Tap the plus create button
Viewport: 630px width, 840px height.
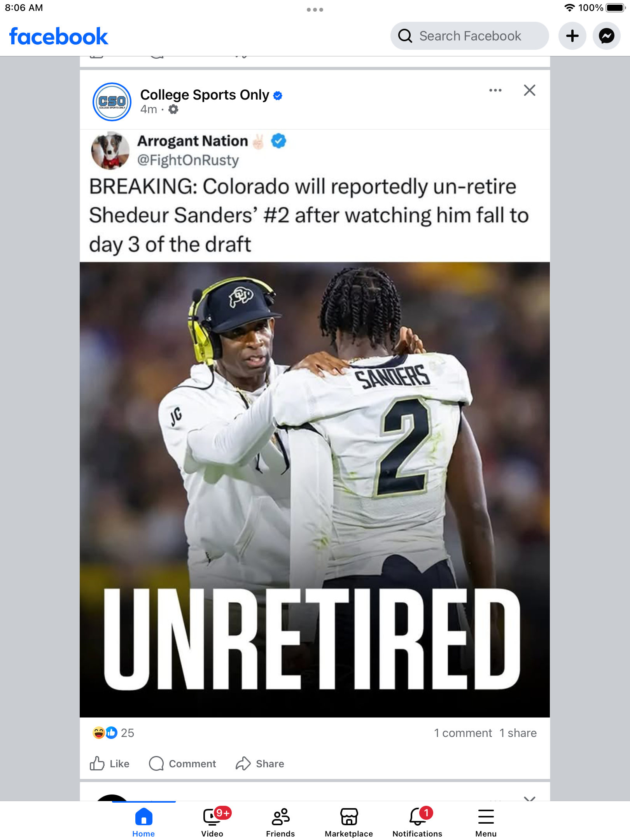coord(572,36)
